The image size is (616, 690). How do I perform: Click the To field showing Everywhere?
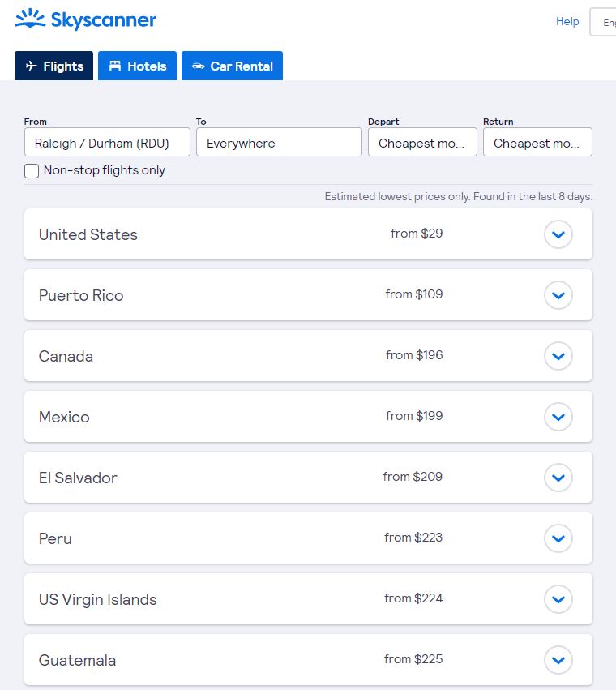click(x=279, y=143)
